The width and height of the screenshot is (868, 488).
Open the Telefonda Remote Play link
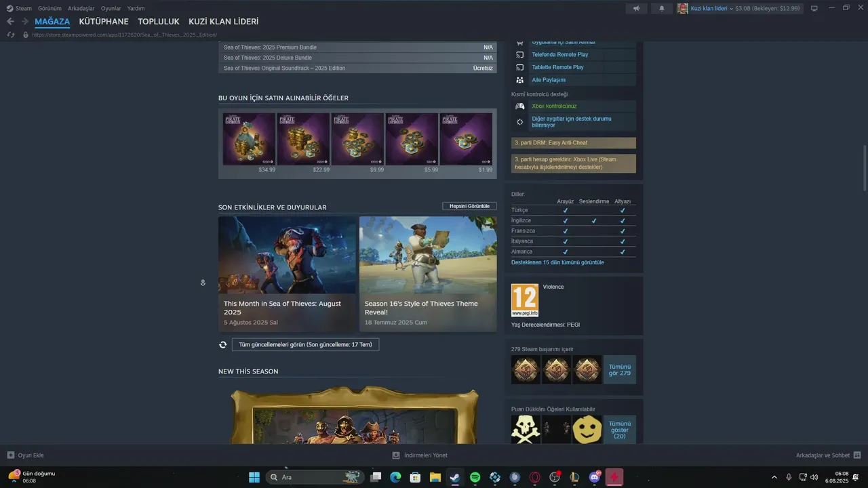point(559,54)
